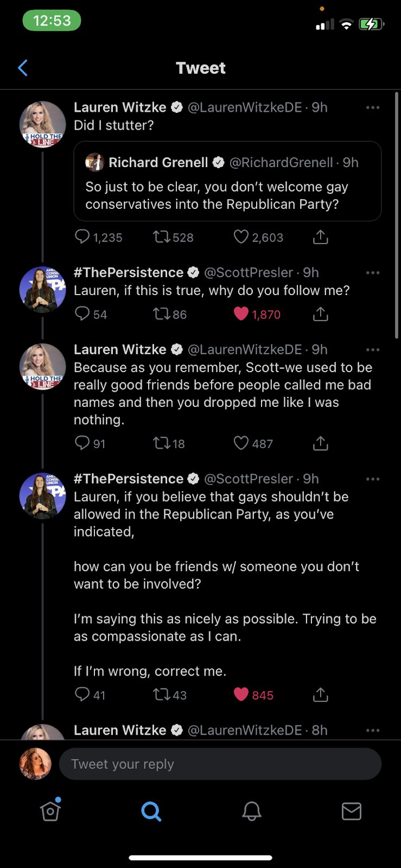Image resolution: width=401 pixels, height=868 pixels.
Task: Share the "Did I stutter?" tweet
Action: 321,237
